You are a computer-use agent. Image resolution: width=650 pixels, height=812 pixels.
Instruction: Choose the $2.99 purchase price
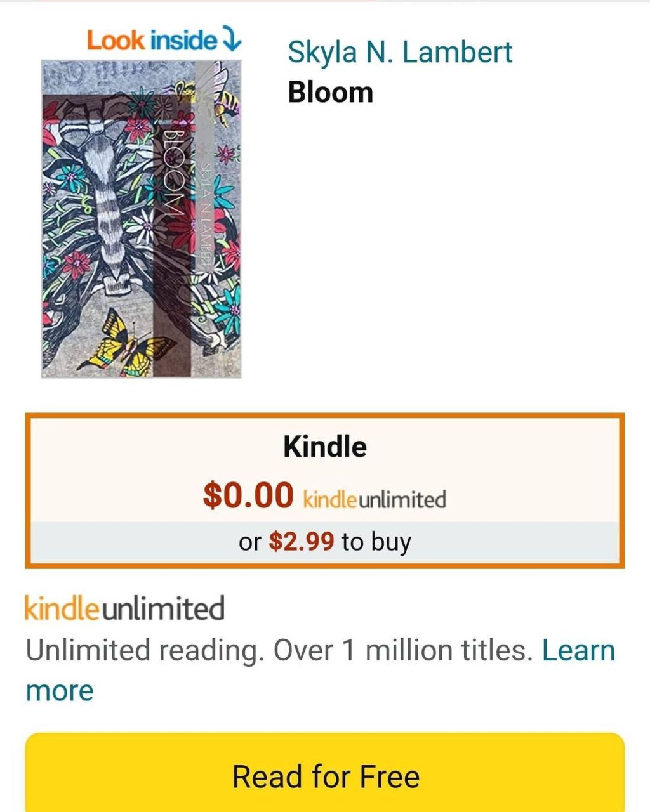pyautogui.click(x=302, y=541)
